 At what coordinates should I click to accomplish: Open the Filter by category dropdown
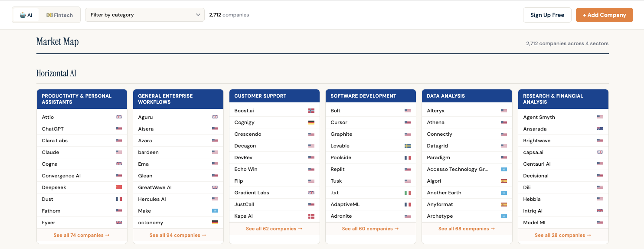(x=145, y=15)
